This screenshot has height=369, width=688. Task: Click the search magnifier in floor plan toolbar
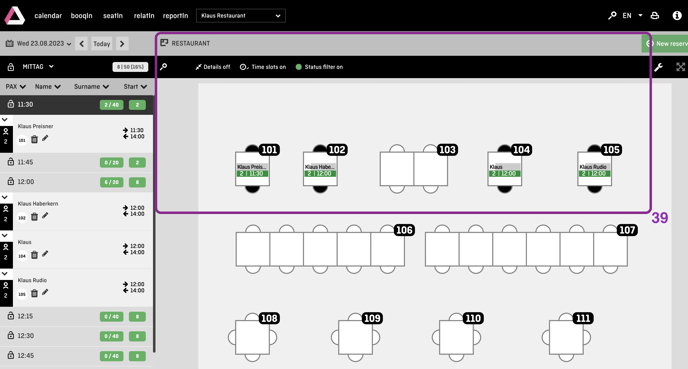coord(163,67)
